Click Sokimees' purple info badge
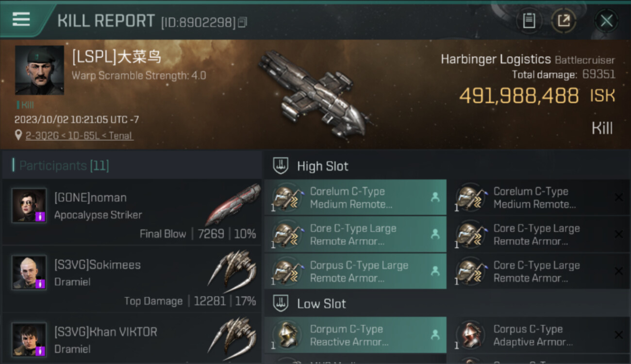Image resolution: width=631 pixels, height=364 pixels. [41, 283]
